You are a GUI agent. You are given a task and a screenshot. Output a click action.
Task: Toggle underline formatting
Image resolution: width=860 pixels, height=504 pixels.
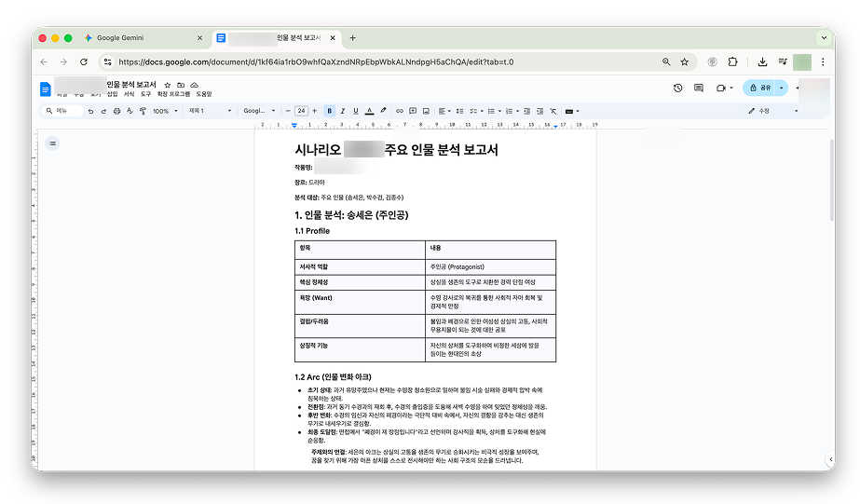[x=356, y=111]
